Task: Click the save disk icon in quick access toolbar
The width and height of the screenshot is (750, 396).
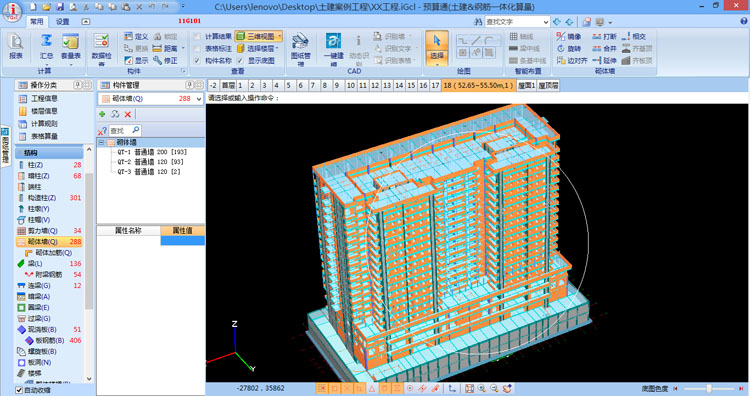Action: pos(60,7)
